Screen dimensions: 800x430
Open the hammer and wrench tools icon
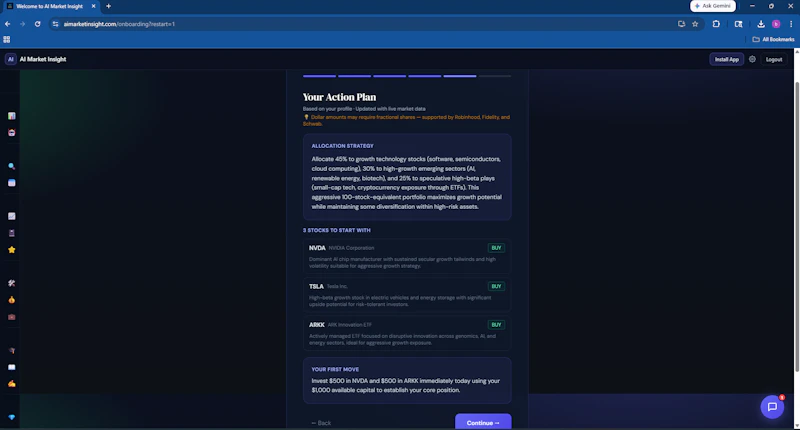point(12,283)
